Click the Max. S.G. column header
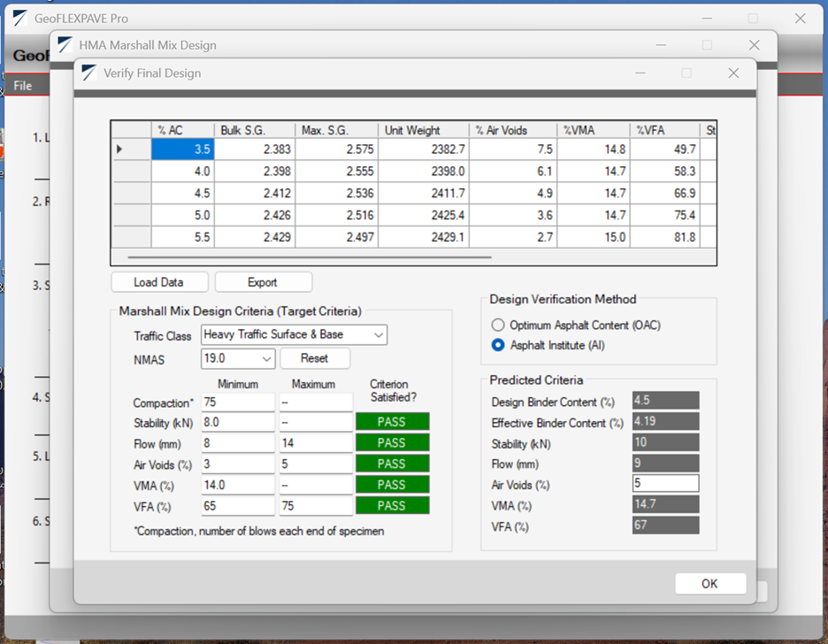The height and width of the screenshot is (644, 828). (x=336, y=130)
